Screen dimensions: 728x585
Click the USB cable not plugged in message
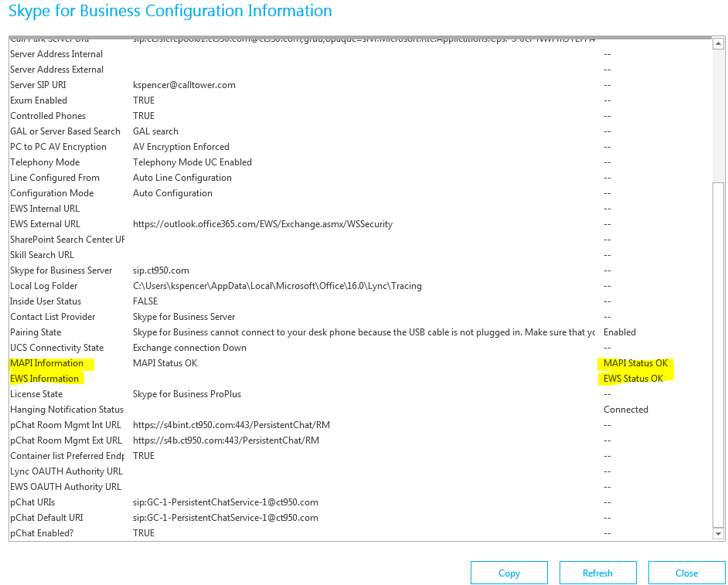tap(364, 332)
